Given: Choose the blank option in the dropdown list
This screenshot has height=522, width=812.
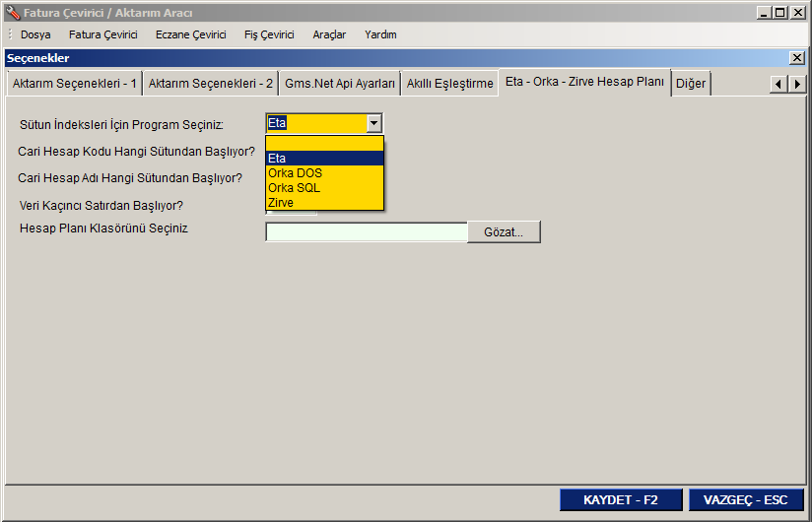Looking at the screenshot, I should (324, 144).
